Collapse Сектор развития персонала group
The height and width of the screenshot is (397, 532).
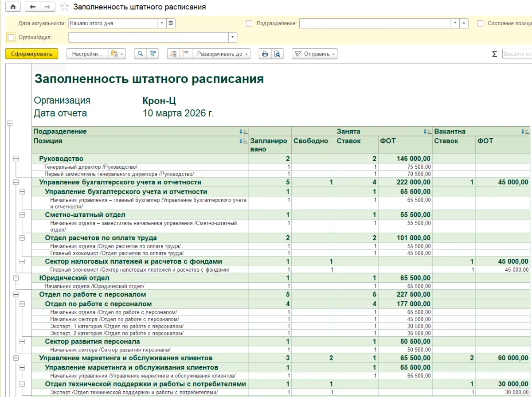(x=22, y=341)
